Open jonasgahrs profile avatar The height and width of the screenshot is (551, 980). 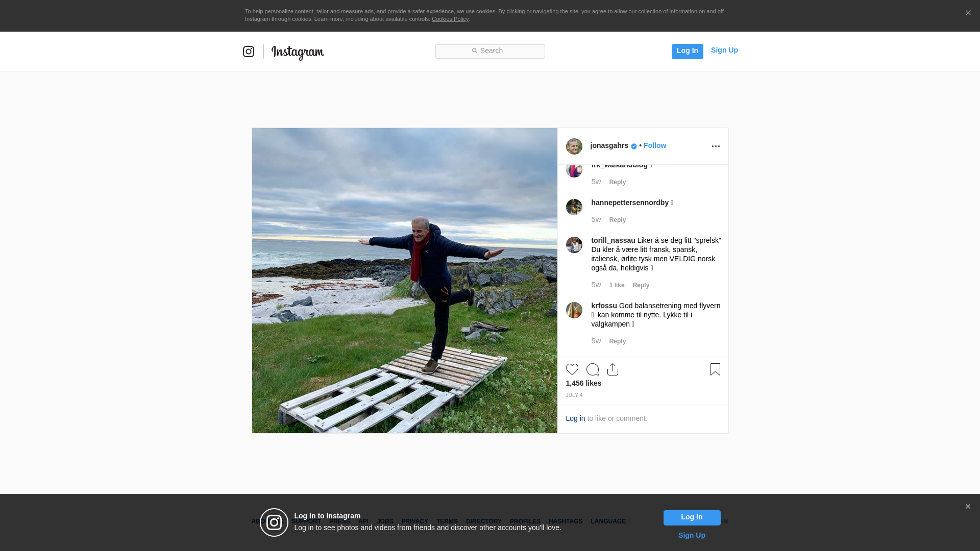coord(574,146)
